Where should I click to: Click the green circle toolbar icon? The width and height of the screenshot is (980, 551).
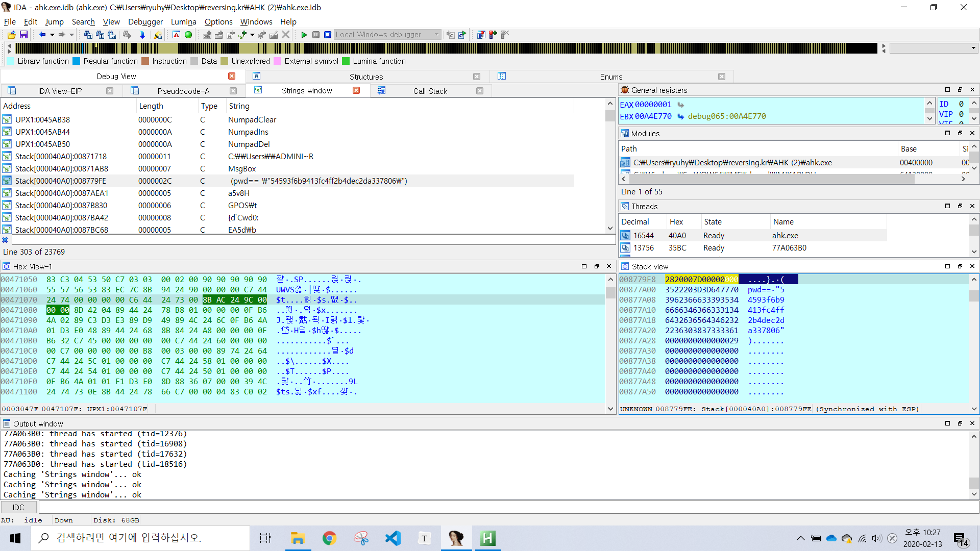point(188,35)
